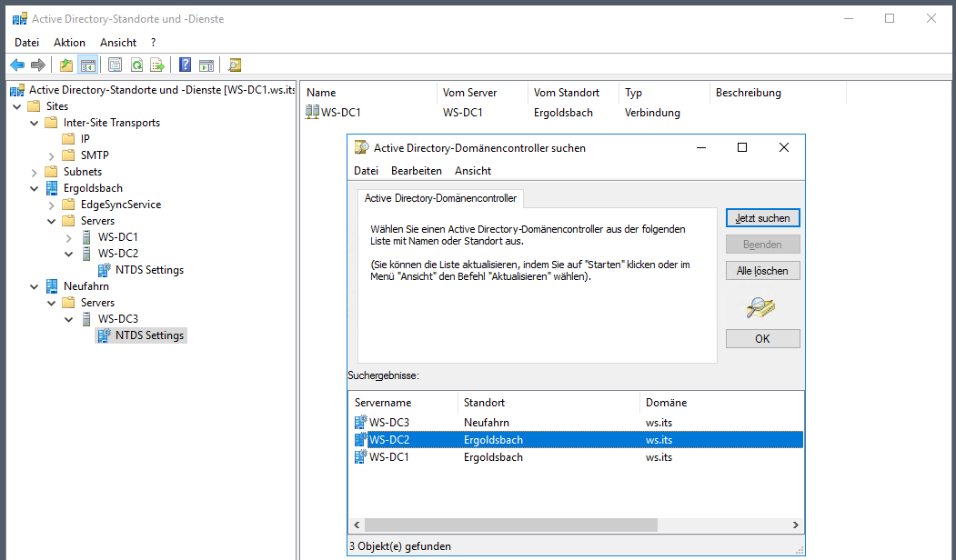Collapse the Sites tree node

(x=17, y=106)
